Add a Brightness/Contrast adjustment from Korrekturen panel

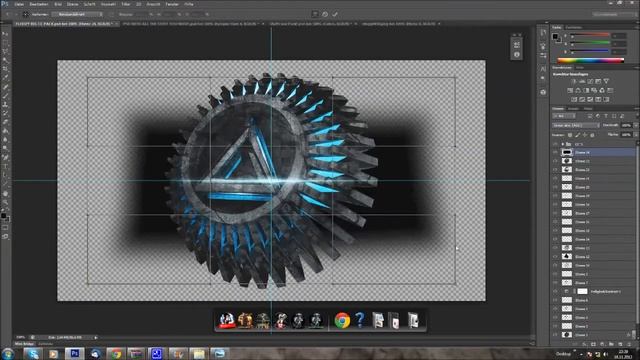point(573,82)
